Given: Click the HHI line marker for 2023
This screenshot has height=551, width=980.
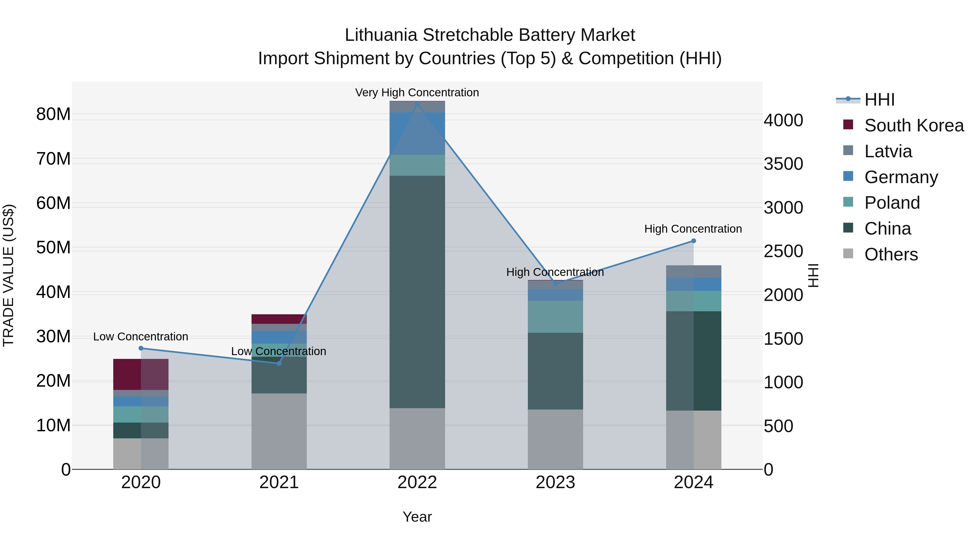Looking at the screenshot, I should tap(555, 284).
